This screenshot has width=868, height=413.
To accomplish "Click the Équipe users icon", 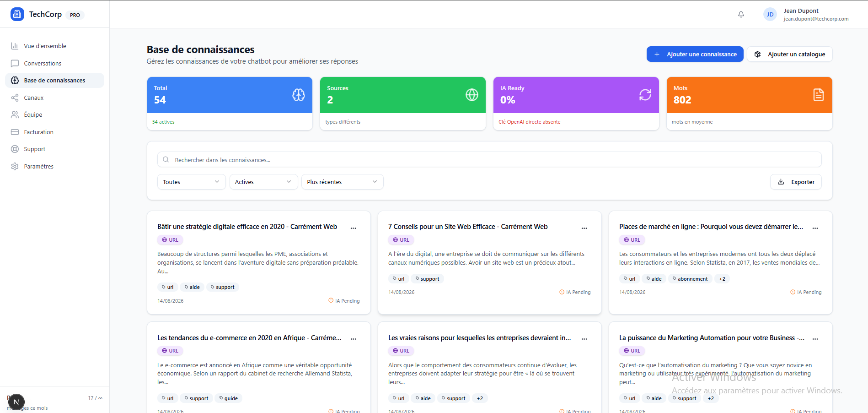I will (x=15, y=114).
